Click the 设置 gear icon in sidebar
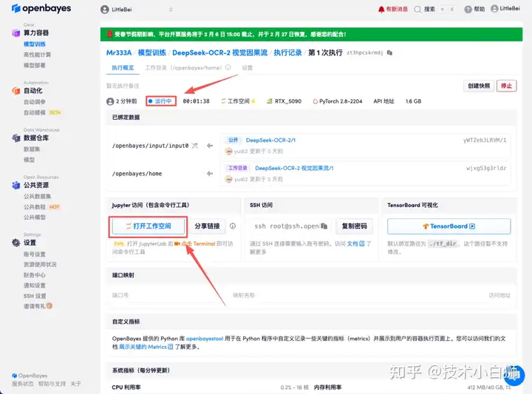This screenshot has height=394, width=532. point(16,242)
